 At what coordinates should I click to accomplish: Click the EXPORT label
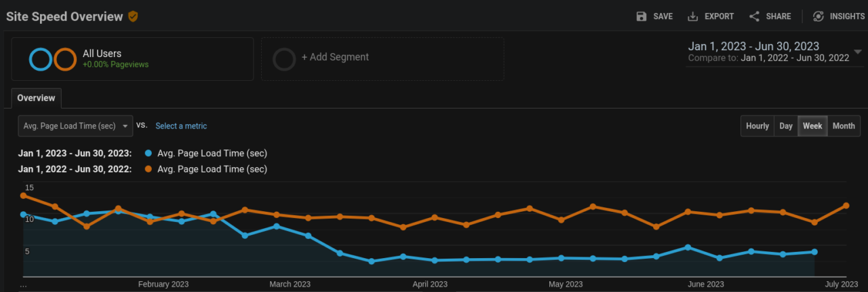[x=719, y=16]
